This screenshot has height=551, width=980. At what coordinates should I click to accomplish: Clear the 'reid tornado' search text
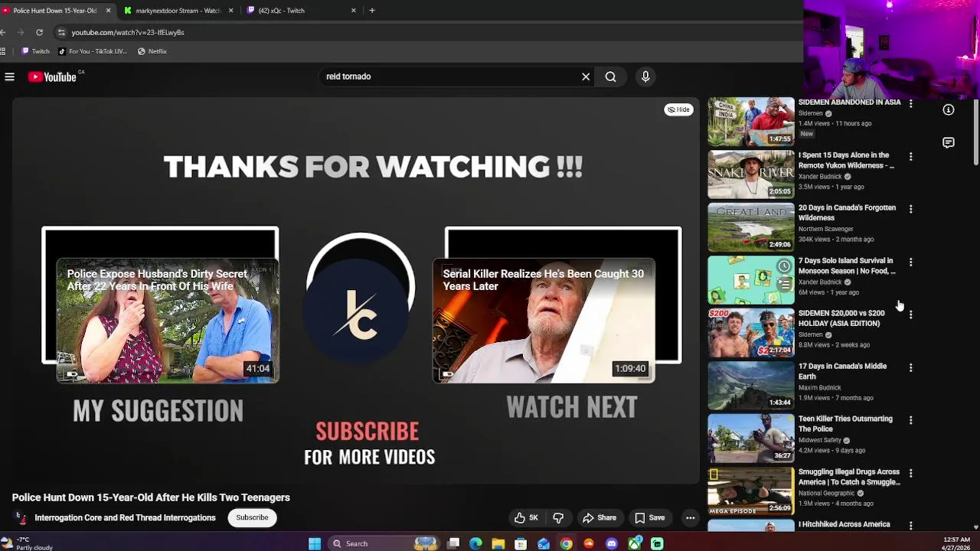point(586,77)
